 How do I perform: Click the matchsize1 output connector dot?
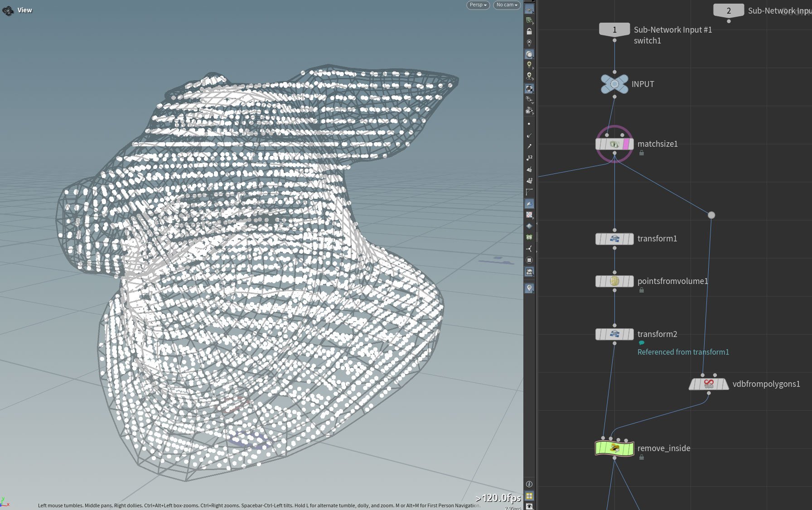click(614, 153)
